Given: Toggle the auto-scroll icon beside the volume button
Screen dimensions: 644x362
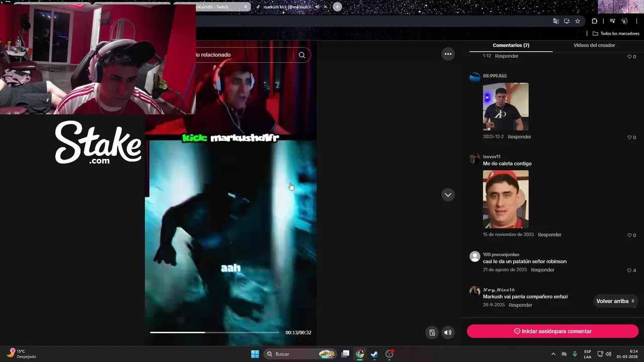Looking at the screenshot, I should pyautogui.click(x=432, y=332).
